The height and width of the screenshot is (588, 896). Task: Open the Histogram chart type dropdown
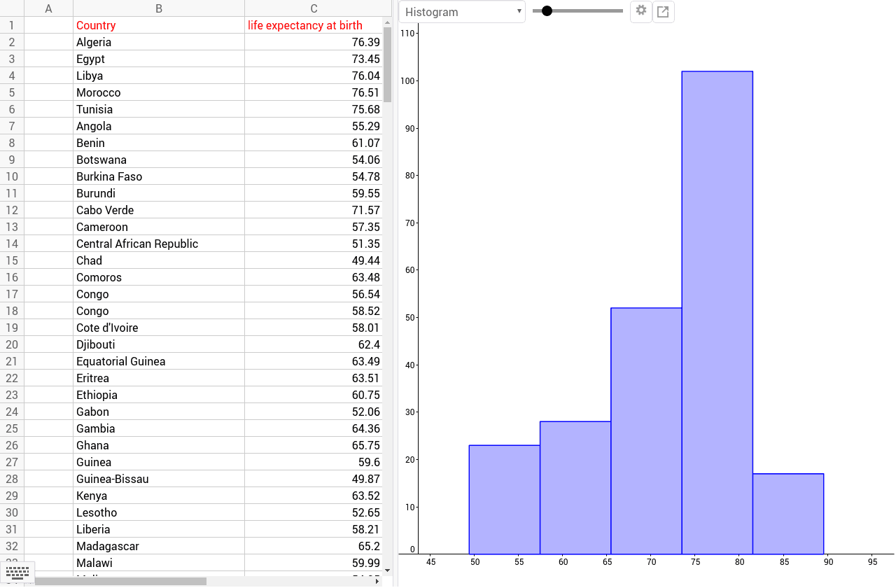tap(461, 12)
